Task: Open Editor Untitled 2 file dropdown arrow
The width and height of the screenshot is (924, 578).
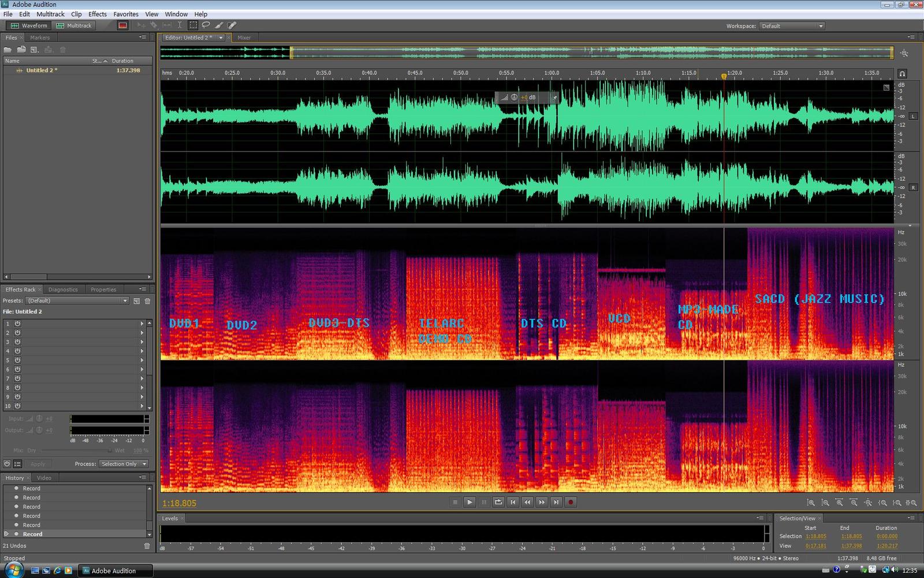Action: 221,38
